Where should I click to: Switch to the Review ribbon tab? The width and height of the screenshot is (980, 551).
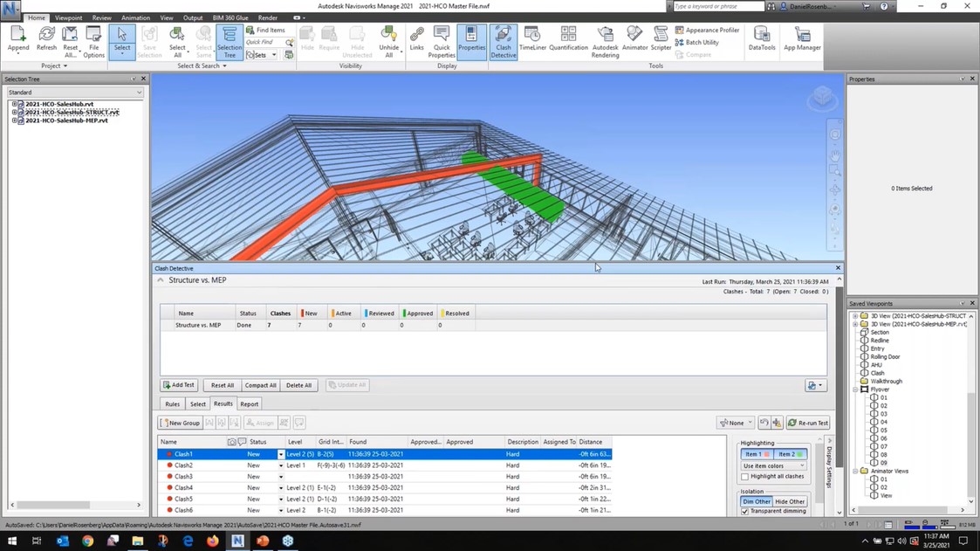[x=101, y=18]
